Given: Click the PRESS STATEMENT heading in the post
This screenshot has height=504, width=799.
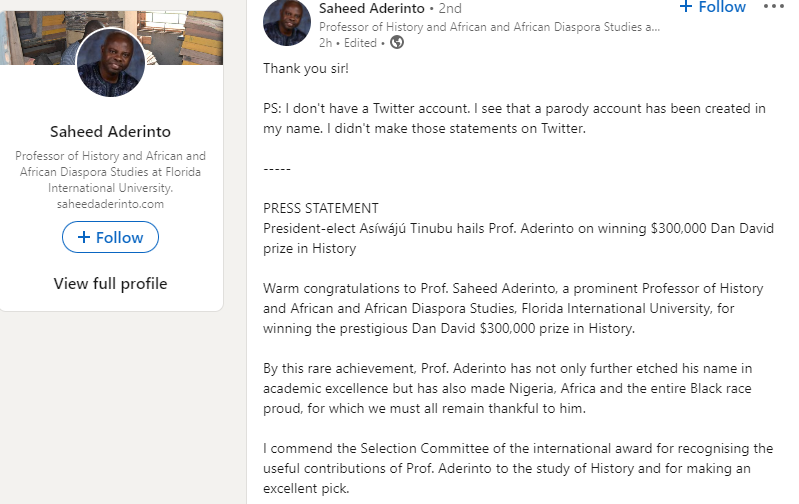Looking at the screenshot, I should (x=321, y=208).
